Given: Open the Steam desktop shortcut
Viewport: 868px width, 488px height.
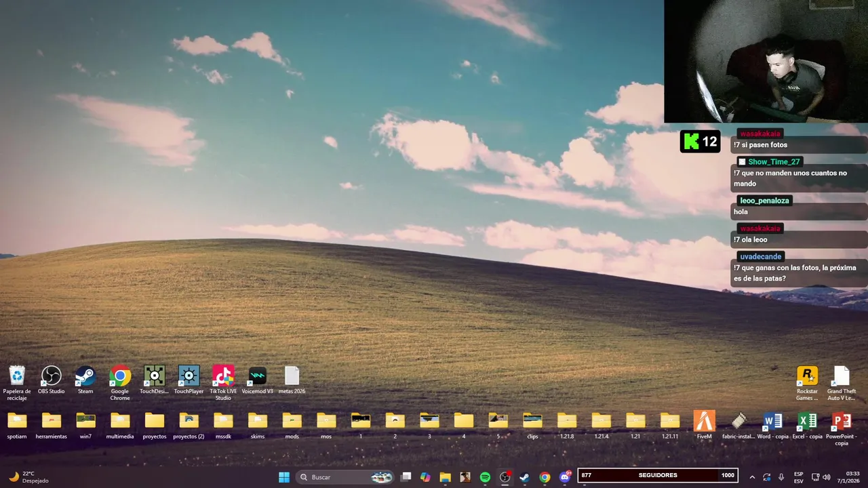Looking at the screenshot, I should (85, 380).
